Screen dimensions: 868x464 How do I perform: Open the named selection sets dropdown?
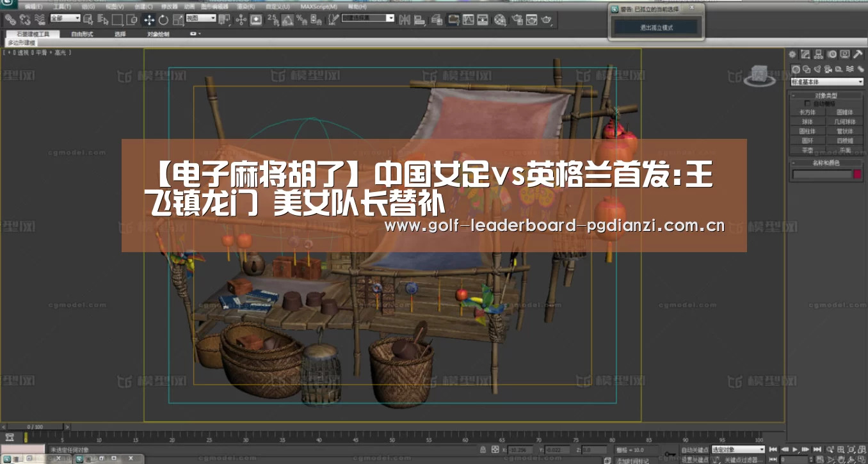click(368, 19)
